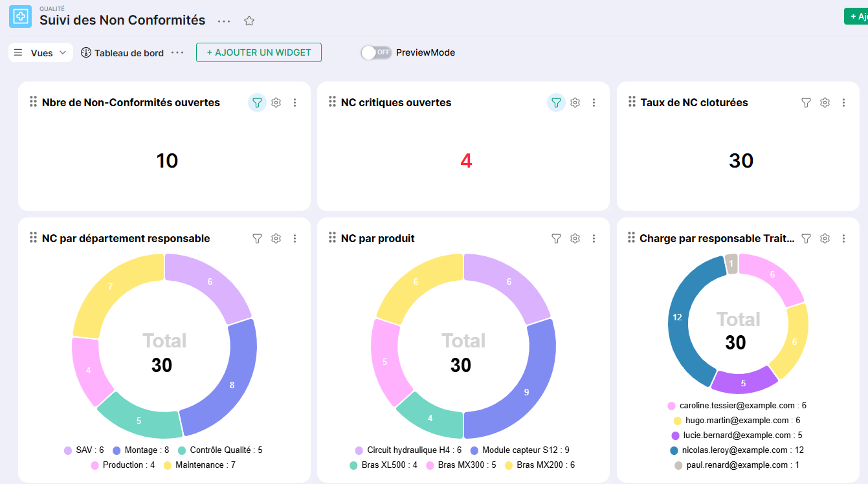The height and width of the screenshot is (484, 868).
Task: Star the Suivi des Non Conformités page
Action: pyautogui.click(x=249, y=21)
